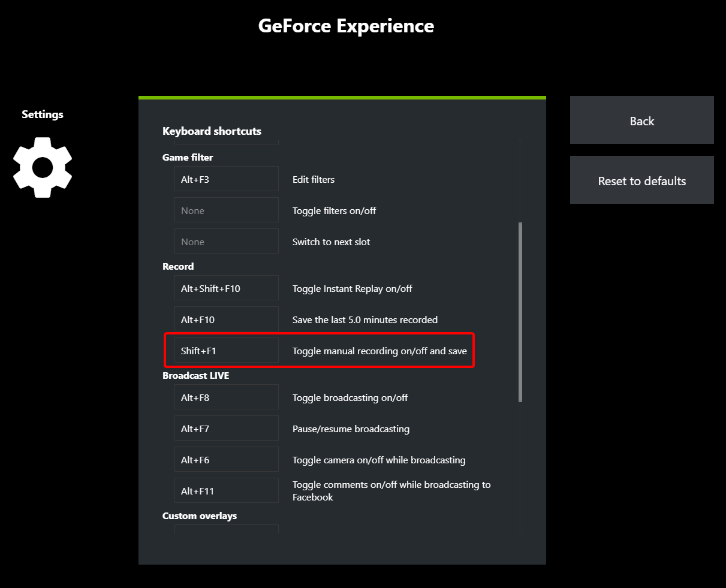The height and width of the screenshot is (588, 726).
Task: Edit the Alt+F6 shortcut field
Action: tap(227, 459)
